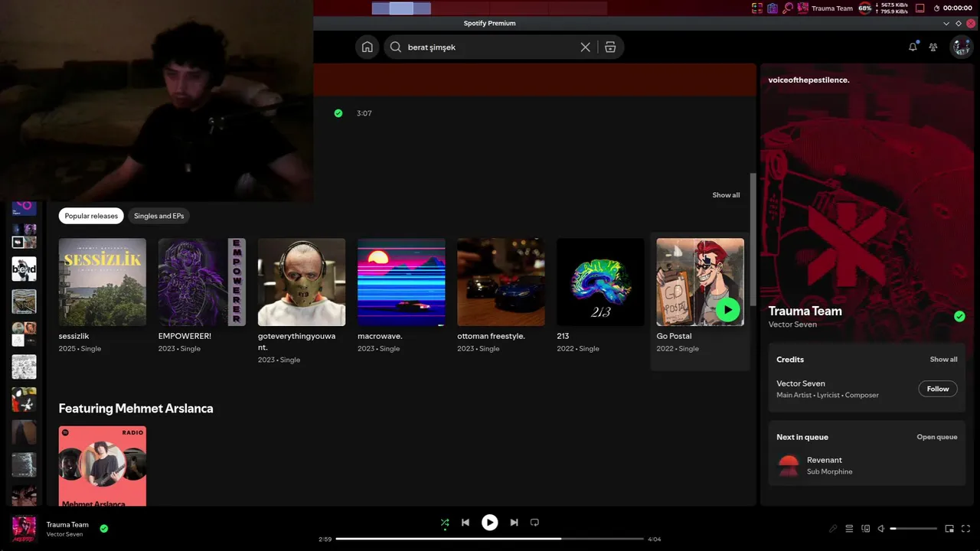This screenshot has width=980, height=551.
Task: Seek within the song progress bar
Action: (490, 539)
